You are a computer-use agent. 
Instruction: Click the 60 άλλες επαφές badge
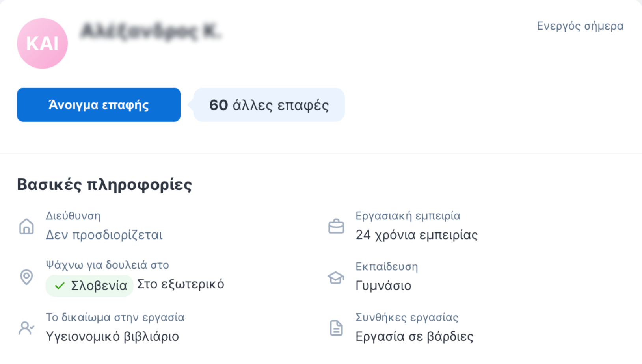pos(269,105)
